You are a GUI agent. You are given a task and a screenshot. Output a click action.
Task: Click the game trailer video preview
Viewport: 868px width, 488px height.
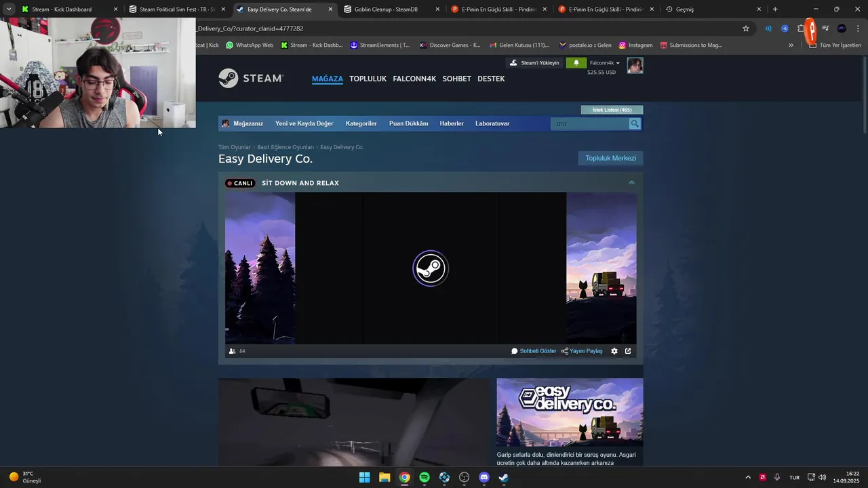click(x=353, y=422)
